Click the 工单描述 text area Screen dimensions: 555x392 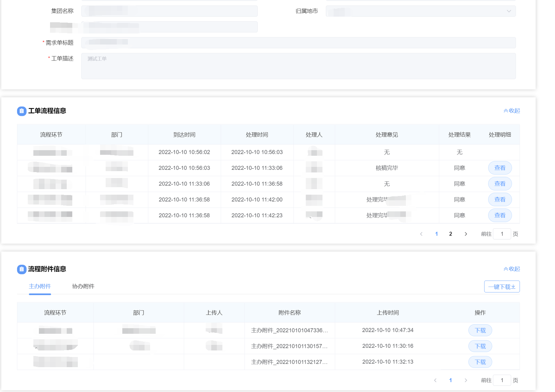point(298,66)
